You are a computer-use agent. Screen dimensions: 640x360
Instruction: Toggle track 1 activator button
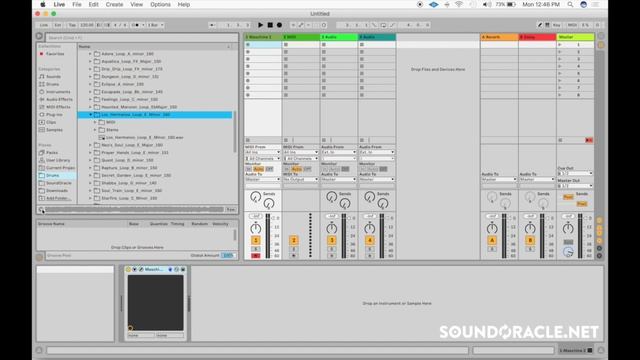click(x=256, y=240)
